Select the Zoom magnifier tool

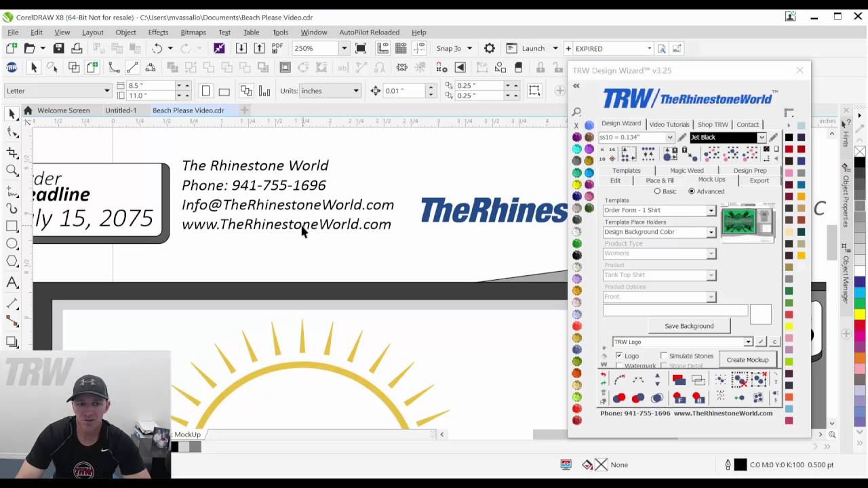coord(12,170)
